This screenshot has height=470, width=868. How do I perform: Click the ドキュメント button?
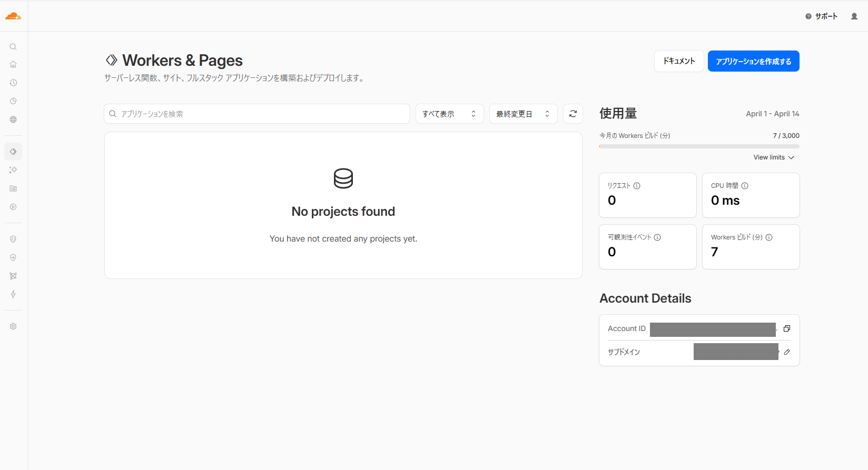(x=679, y=61)
